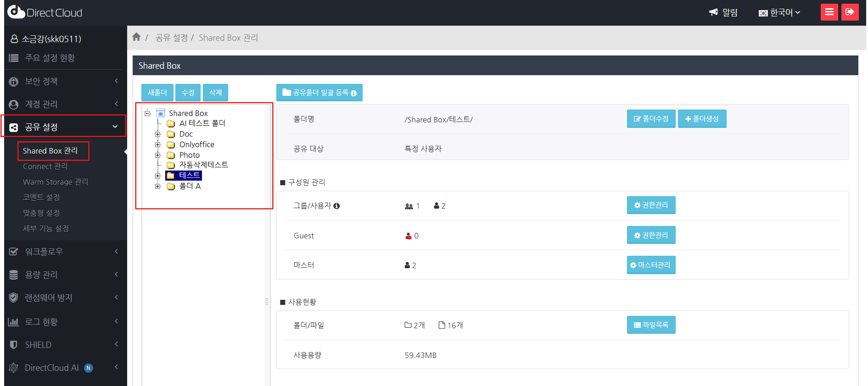Viewport: 868px width, 386px height.
Task: Click the red logout icon
Action: tap(850, 12)
